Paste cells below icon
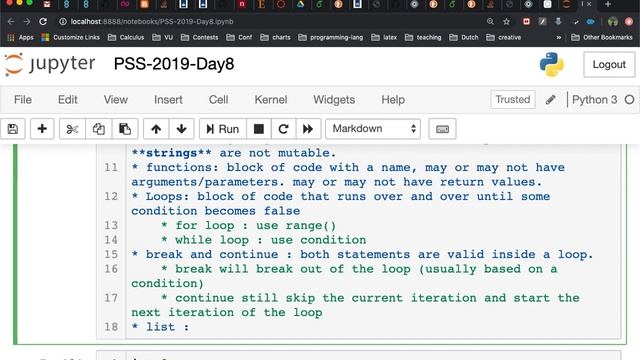This screenshot has width=640, height=360. click(124, 129)
